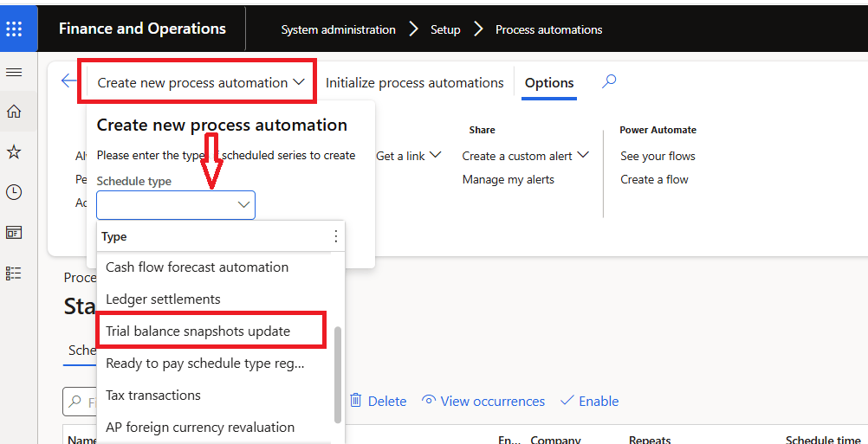
Task: Open the Type column options ellipsis
Action: click(x=335, y=236)
